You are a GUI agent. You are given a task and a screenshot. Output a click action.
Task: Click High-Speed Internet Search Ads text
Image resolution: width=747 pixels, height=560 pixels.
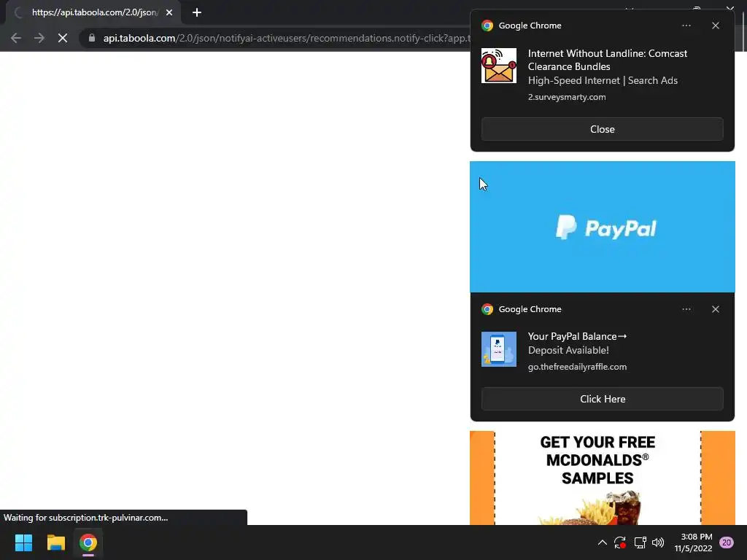coord(603,80)
